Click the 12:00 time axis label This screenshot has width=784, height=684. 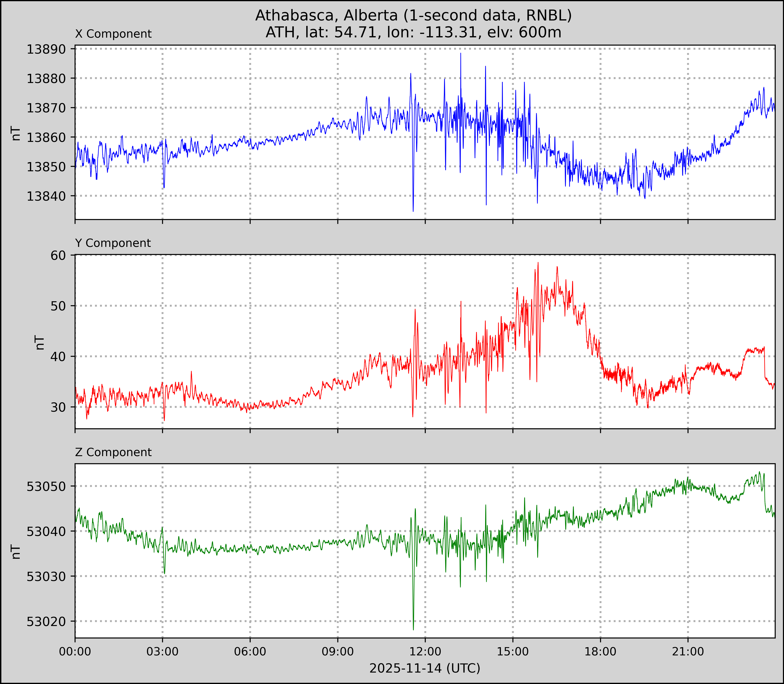[x=425, y=652]
